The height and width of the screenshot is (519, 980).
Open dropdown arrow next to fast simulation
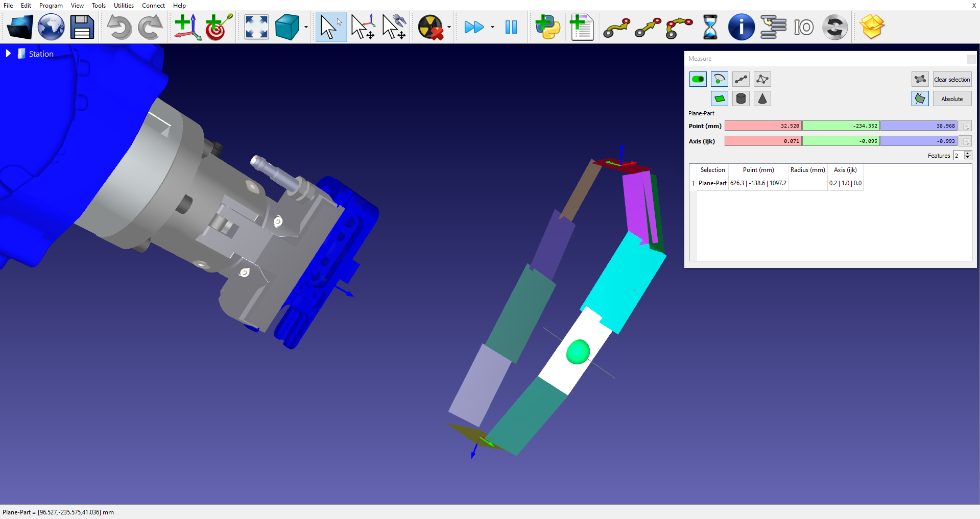(492, 27)
